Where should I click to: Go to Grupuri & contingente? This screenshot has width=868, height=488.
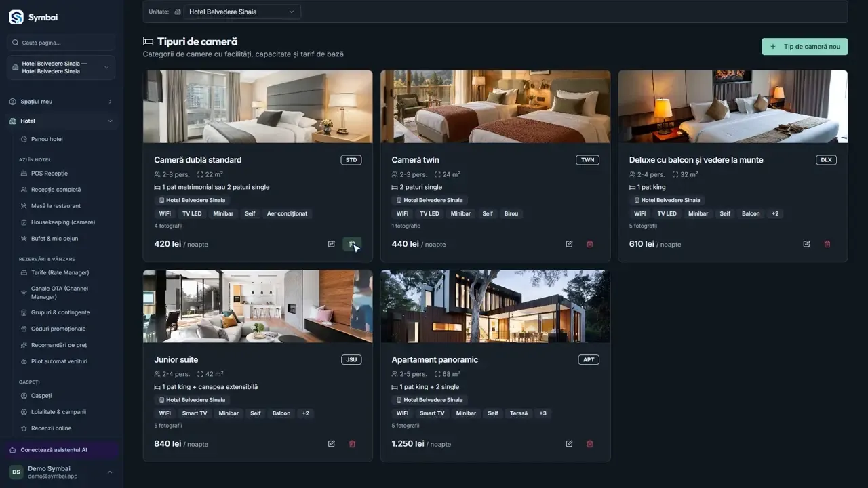click(x=61, y=312)
